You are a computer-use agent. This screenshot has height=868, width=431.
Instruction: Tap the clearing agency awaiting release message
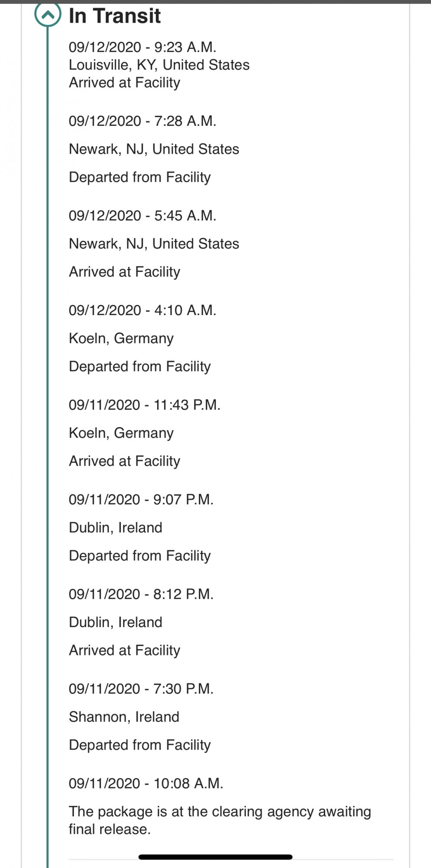220,820
